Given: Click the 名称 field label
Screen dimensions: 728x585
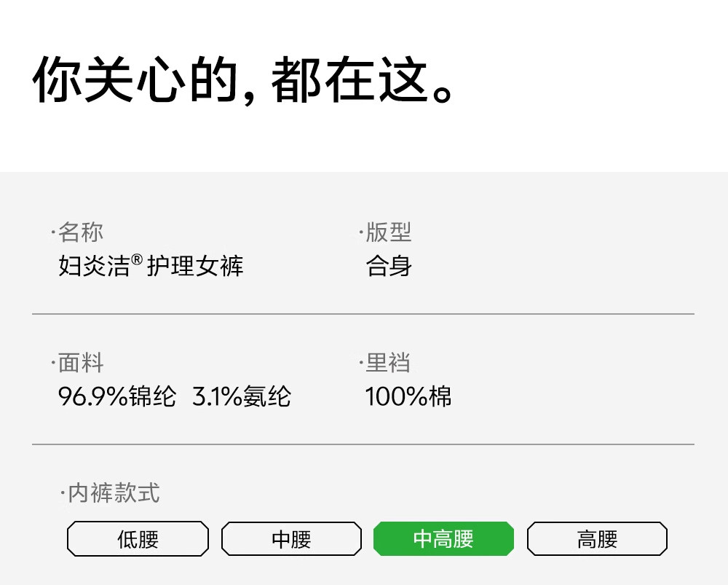Looking at the screenshot, I should 81,232.
